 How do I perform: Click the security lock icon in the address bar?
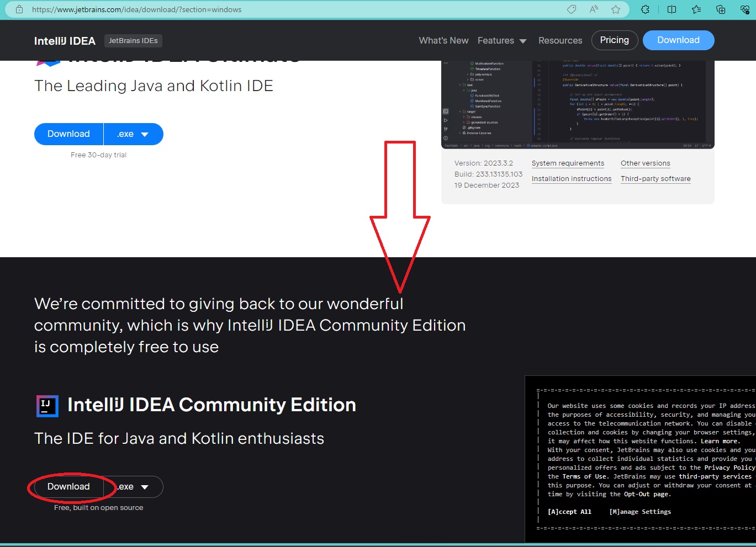pos(19,9)
